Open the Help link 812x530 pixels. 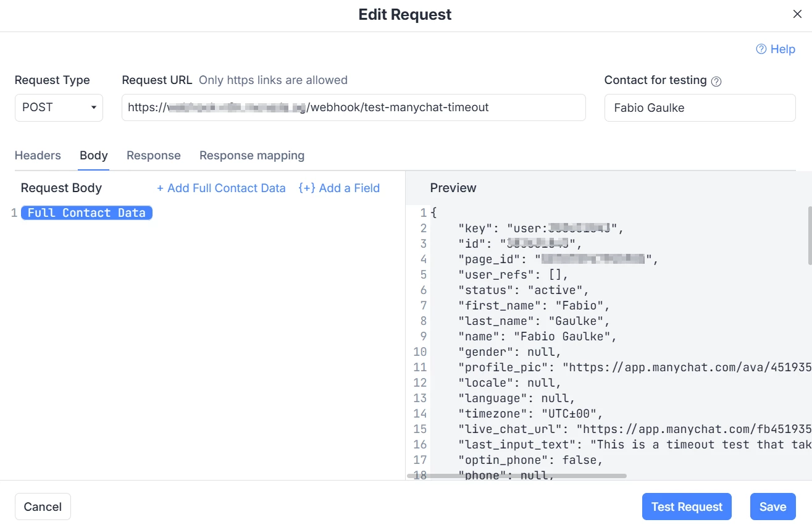click(x=776, y=49)
